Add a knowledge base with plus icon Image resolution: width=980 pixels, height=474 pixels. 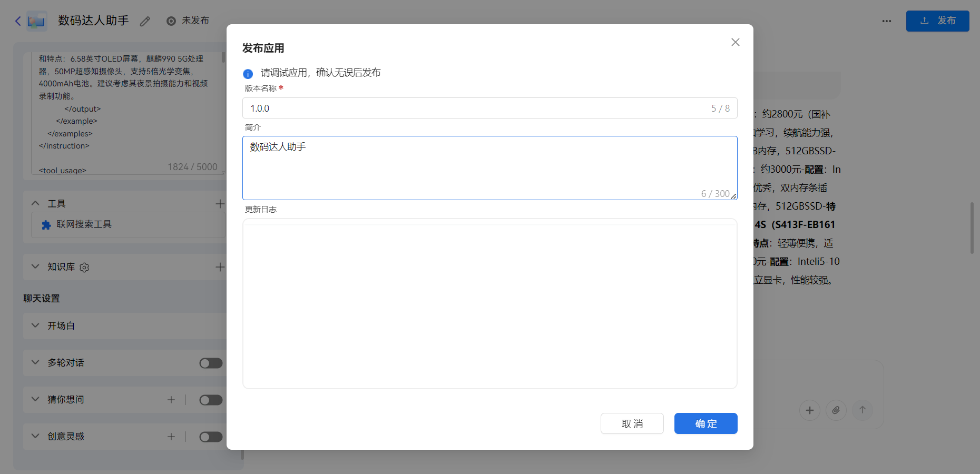pyautogui.click(x=220, y=267)
